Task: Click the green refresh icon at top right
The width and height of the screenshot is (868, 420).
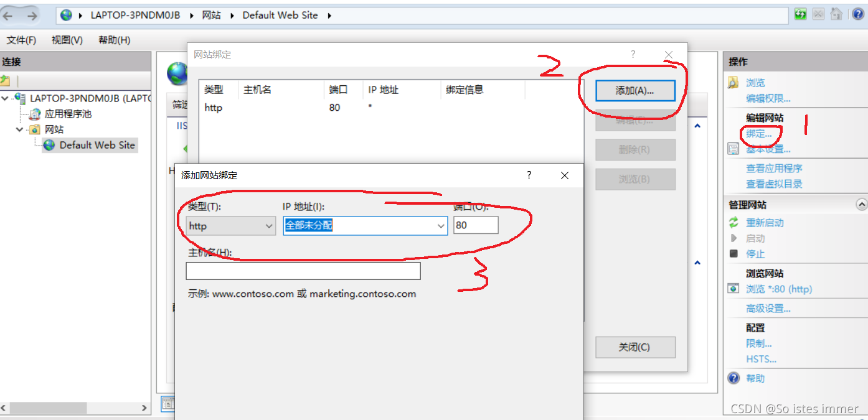Action: click(x=801, y=14)
